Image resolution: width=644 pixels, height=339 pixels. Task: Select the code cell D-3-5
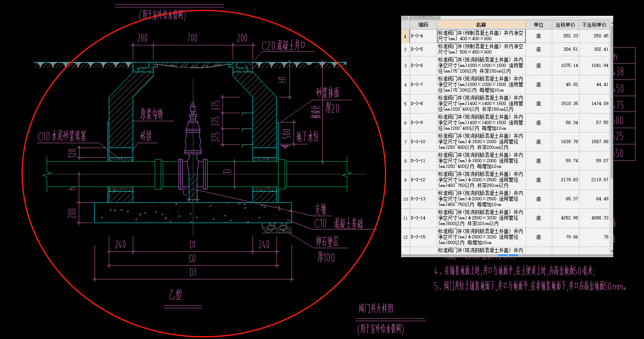click(x=423, y=49)
